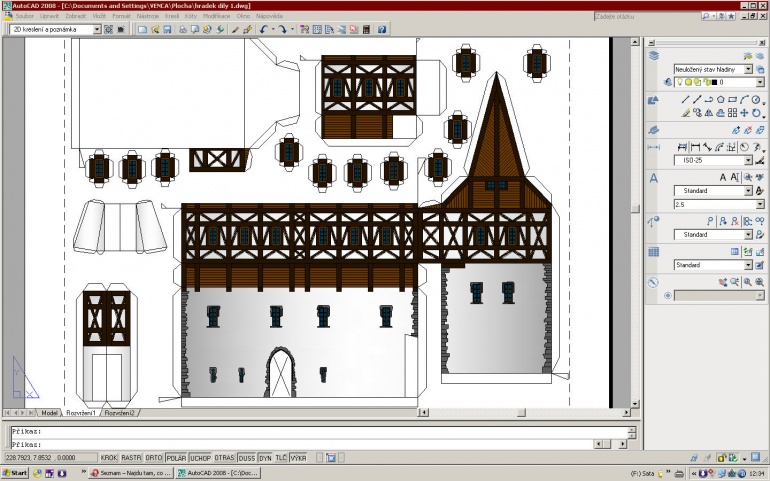Switch to the Model tab

point(49,413)
